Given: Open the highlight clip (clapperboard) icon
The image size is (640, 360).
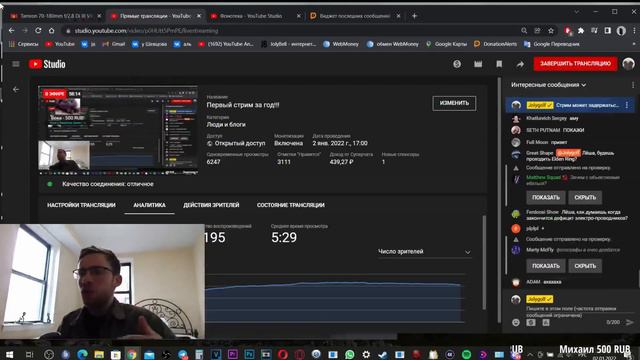Looking at the screenshot, I should tap(478, 64).
